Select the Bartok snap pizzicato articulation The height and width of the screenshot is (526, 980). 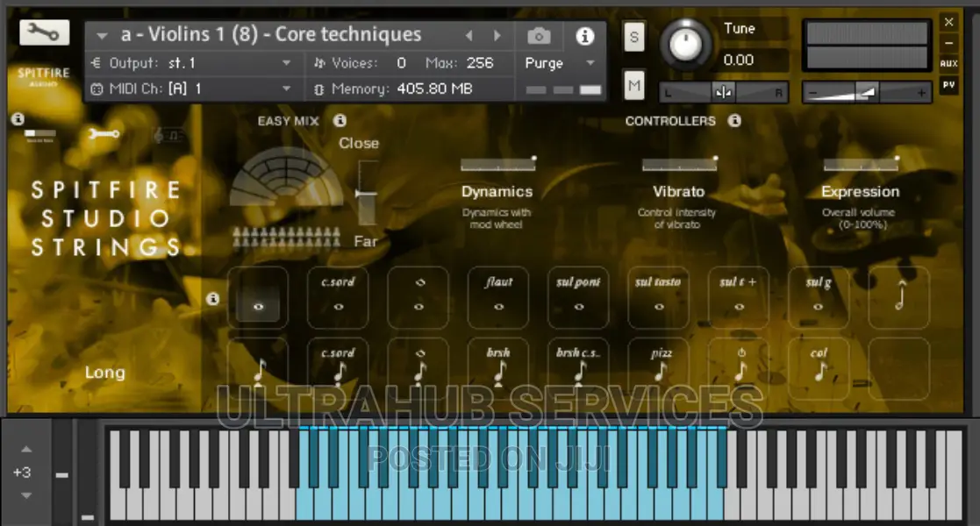(738, 368)
